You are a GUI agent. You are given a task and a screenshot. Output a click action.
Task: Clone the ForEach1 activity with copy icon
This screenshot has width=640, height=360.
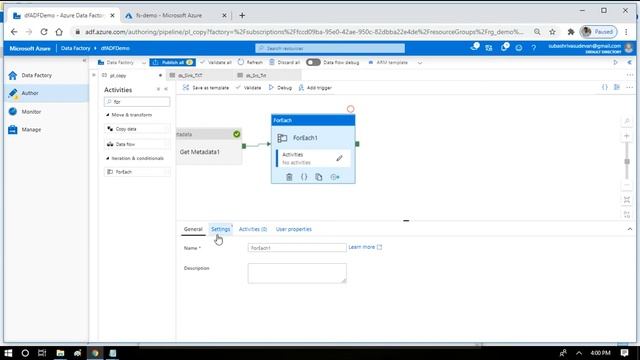pyautogui.click(x=319, y=177)
